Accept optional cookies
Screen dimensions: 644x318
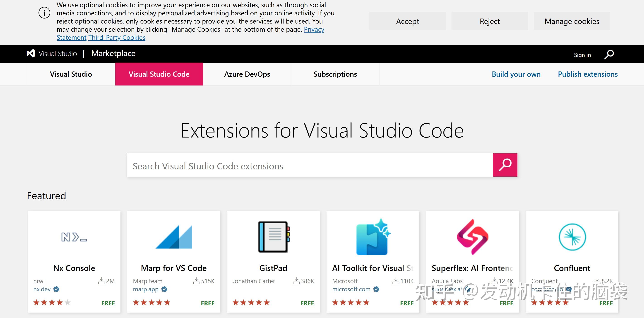click(407, 21)
